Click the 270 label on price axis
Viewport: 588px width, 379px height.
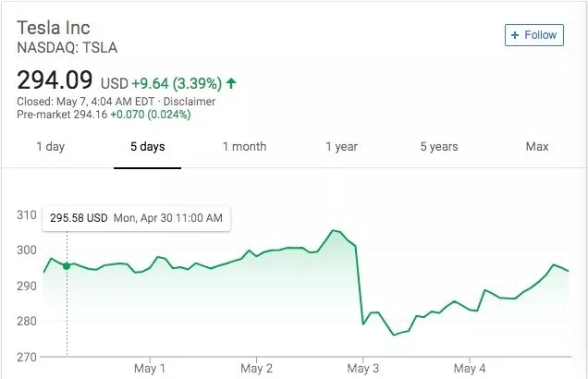click(x=26, y=356)
